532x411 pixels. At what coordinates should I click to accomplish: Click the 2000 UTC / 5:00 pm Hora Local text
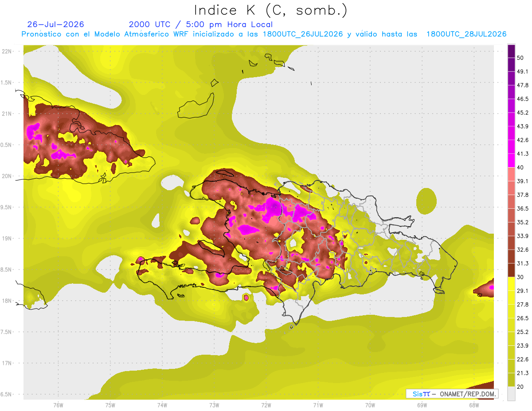coord(201,24)
